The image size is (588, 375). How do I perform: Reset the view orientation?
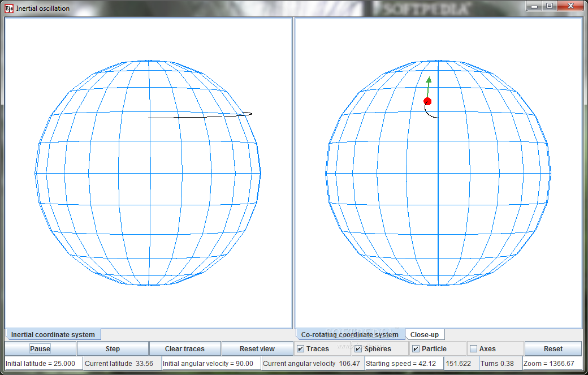tap(257, 349)
